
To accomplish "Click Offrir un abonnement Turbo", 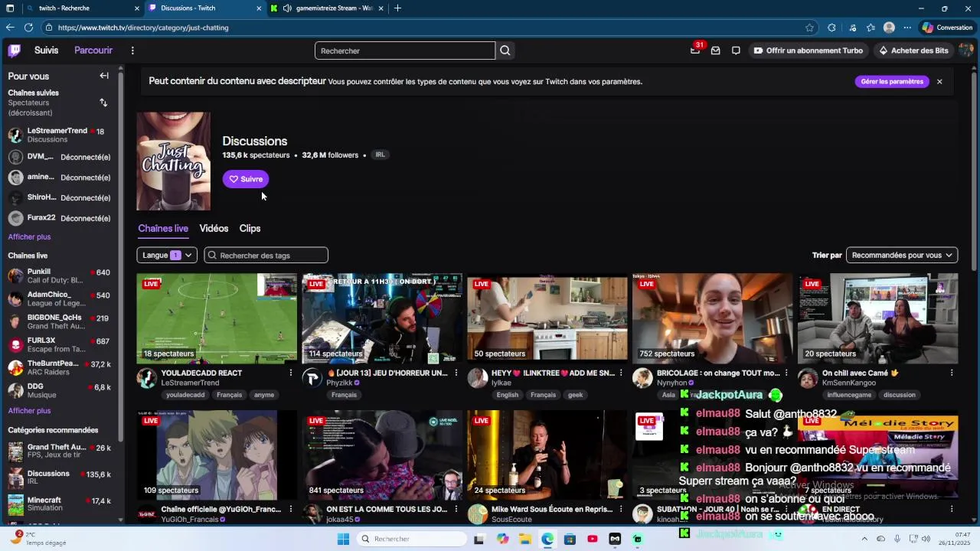I will point(808,51).
